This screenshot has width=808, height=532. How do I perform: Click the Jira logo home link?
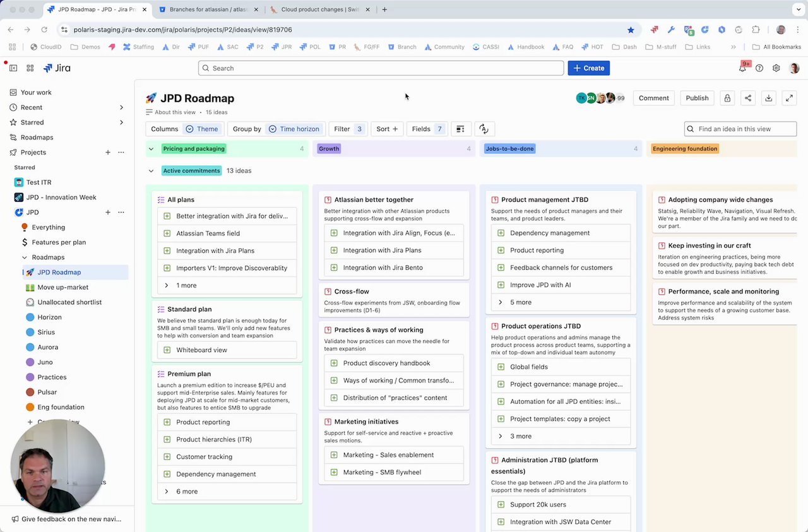tap(57, 68)
